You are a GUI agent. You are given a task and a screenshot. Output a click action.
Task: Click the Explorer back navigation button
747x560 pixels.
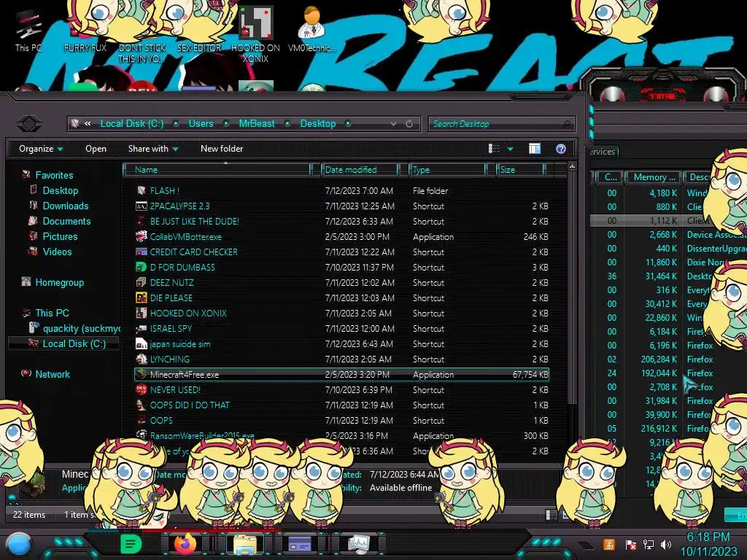point(29,124)
